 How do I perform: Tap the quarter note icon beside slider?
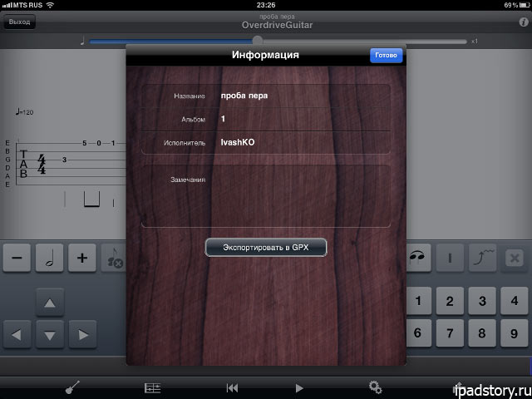pyautogui.click(x=82, y=41)
